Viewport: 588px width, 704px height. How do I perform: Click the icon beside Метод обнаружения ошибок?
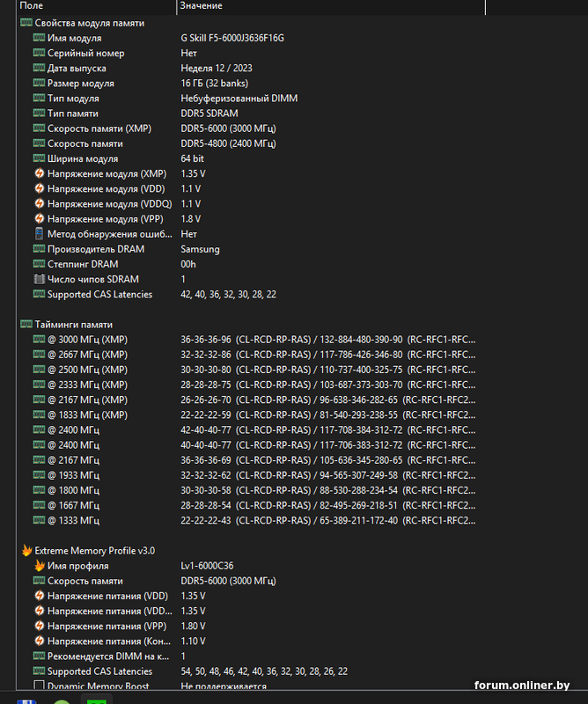click(x=39, y=234)
